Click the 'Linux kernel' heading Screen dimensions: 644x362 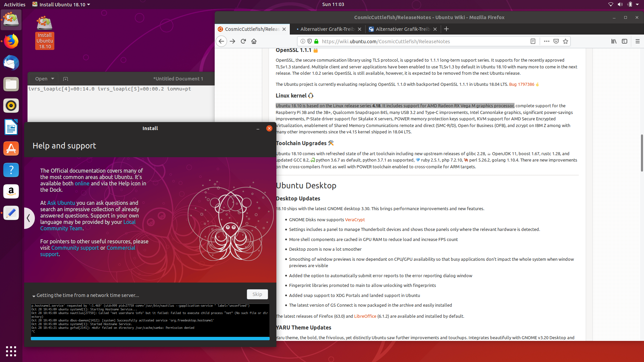pyautogui.click(x=291, y=96)
